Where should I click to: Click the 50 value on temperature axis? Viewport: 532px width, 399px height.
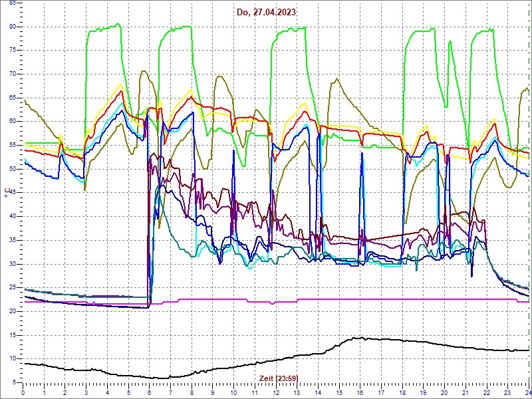[12, 169]
